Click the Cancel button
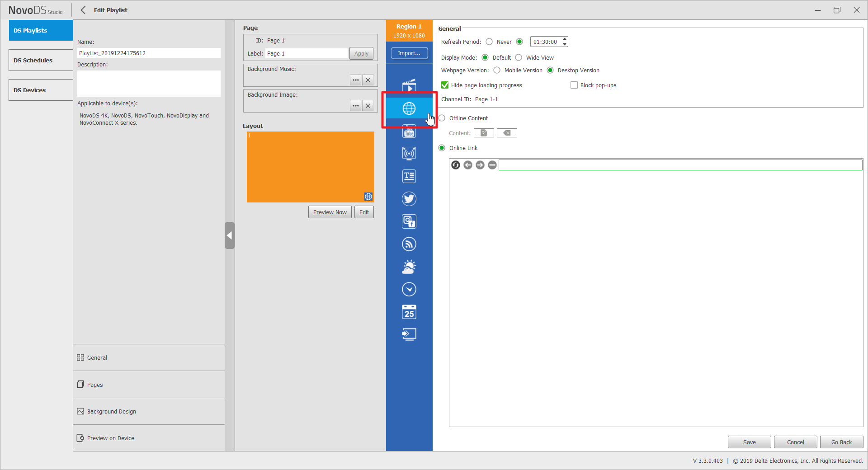The width and height of the screenshot is (868, 470). (795, 442)
